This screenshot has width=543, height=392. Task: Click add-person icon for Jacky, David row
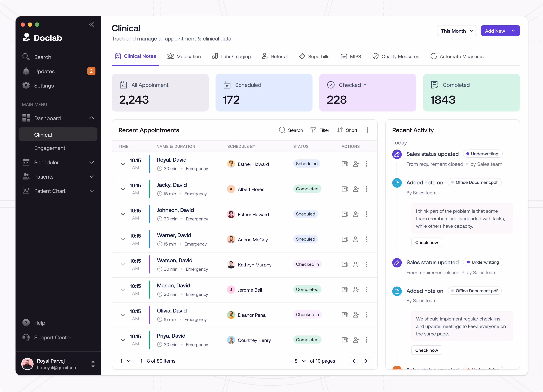pyautogui.click(x=356, y=189)
